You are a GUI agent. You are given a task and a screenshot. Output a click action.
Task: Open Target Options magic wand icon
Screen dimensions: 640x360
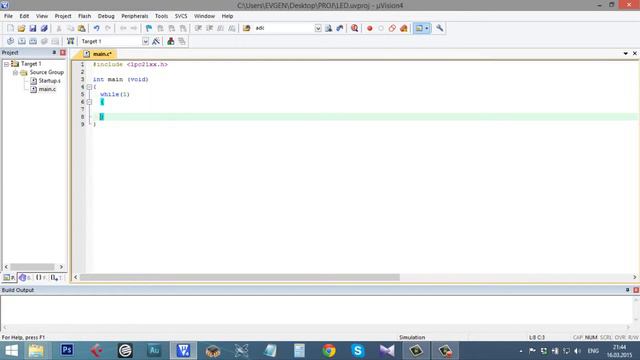click(x=156, y=41)
